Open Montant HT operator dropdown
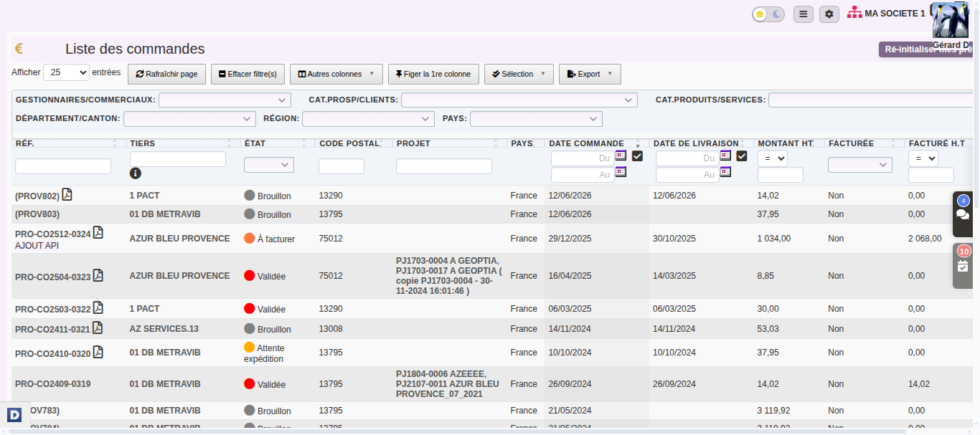 (x=773, y=158)
